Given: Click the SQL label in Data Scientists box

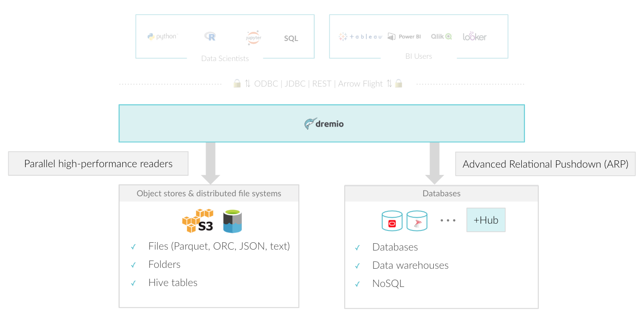Looking at the screenshot, I should click(x=291, y=38).
